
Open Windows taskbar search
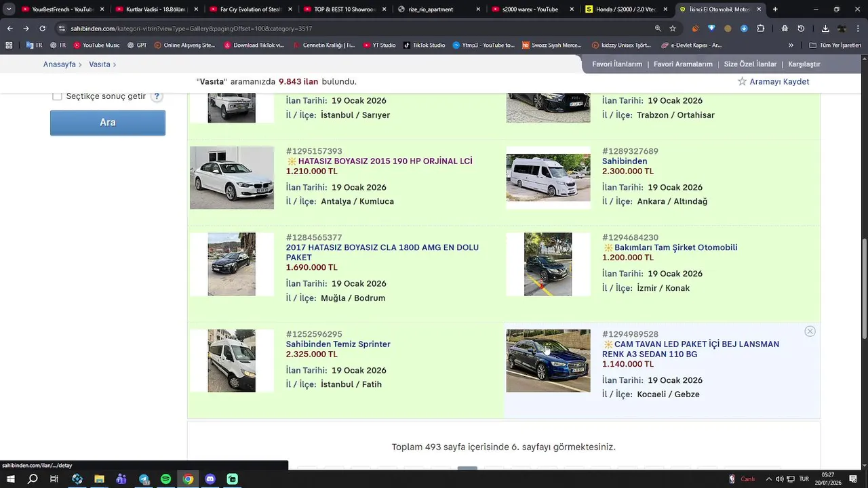click(x=33, y=479)
